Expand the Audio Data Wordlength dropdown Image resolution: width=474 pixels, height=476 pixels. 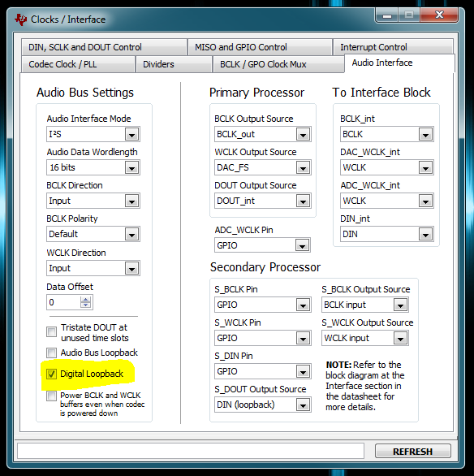93,167
